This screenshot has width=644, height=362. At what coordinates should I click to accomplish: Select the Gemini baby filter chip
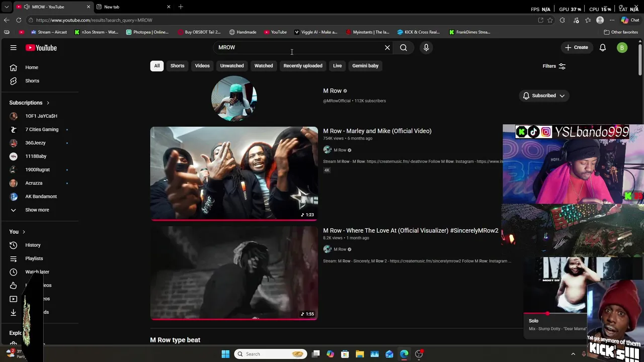point(365,66)
